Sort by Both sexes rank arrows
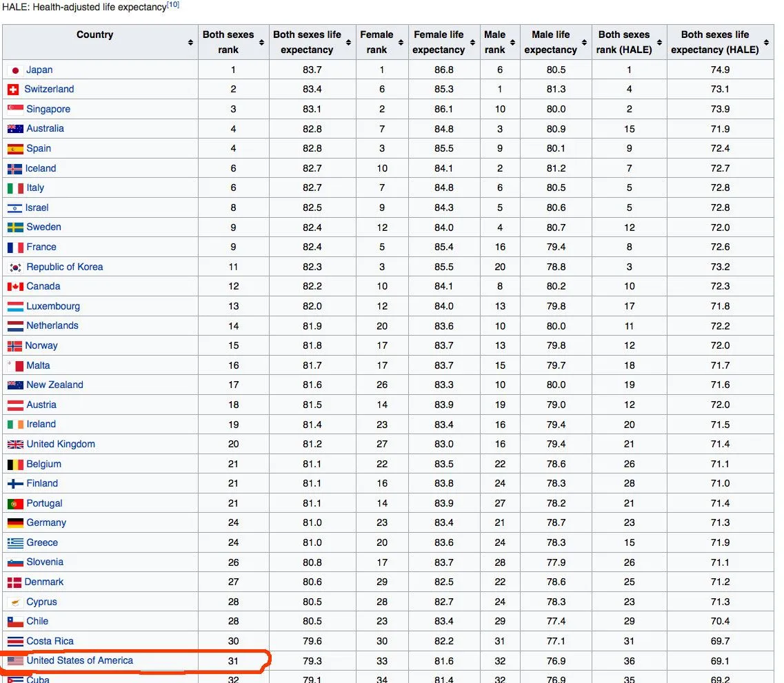 (262, 43)
